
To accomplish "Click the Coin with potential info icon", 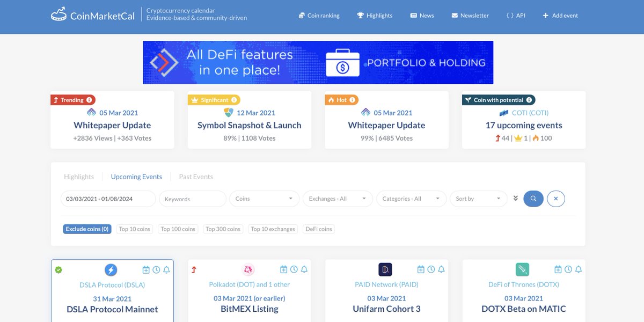I will pos(529,100).
